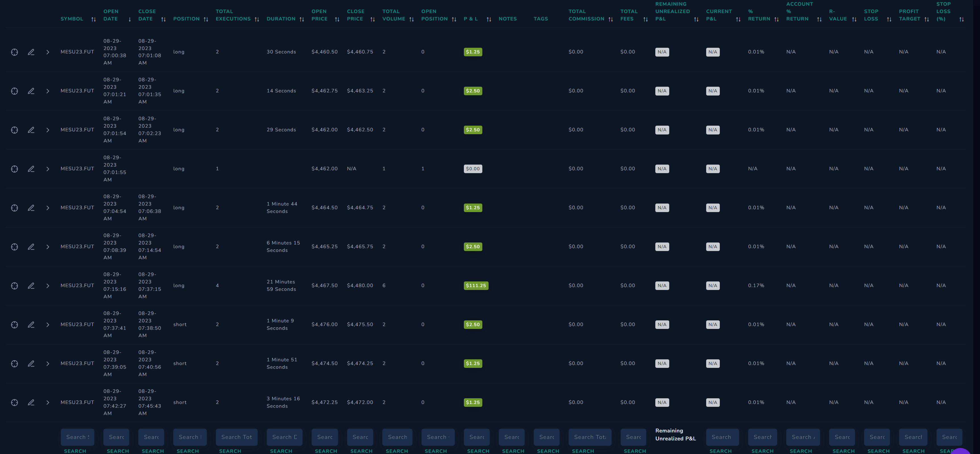Expand trade row opened 07:04:54 AM

[x=47, y=208]
